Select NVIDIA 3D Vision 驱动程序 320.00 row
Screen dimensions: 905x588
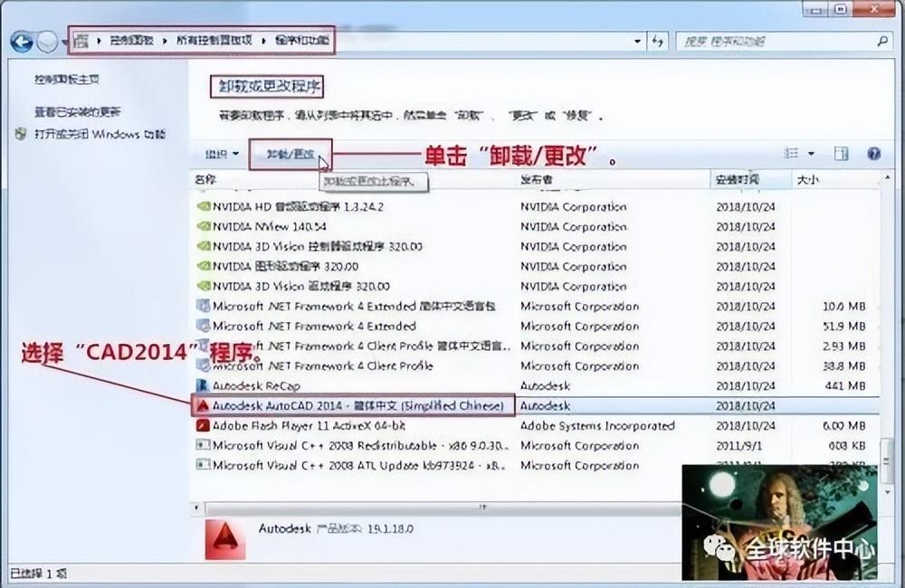coord(536,286)
